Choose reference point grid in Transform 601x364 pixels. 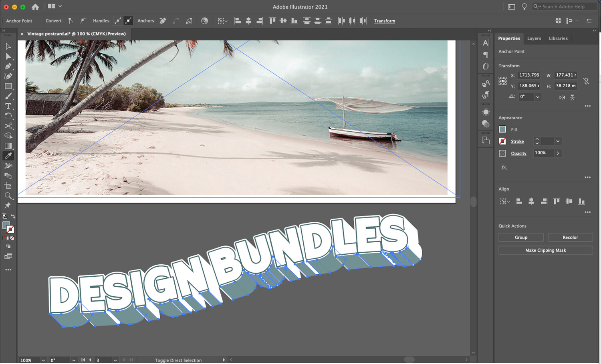point(502,81)
